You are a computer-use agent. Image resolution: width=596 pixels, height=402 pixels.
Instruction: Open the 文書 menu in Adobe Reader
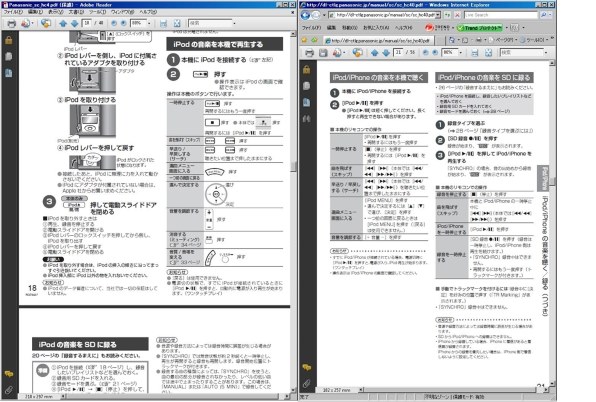pos(76,12)
